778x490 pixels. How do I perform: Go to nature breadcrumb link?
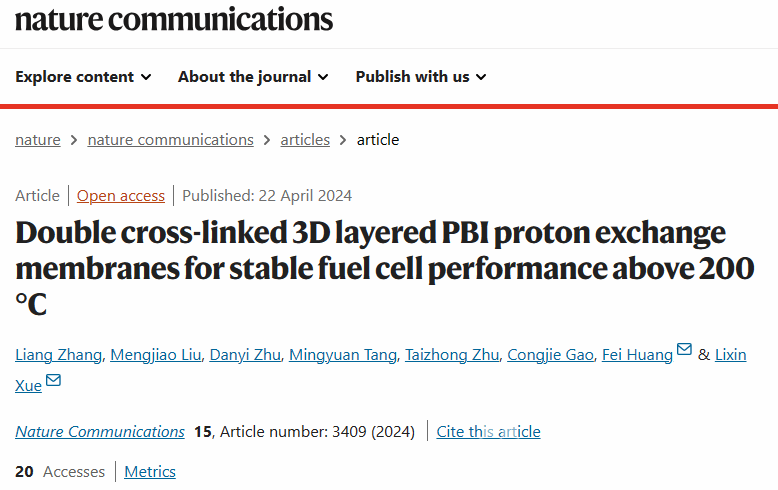tap(38, 140)
